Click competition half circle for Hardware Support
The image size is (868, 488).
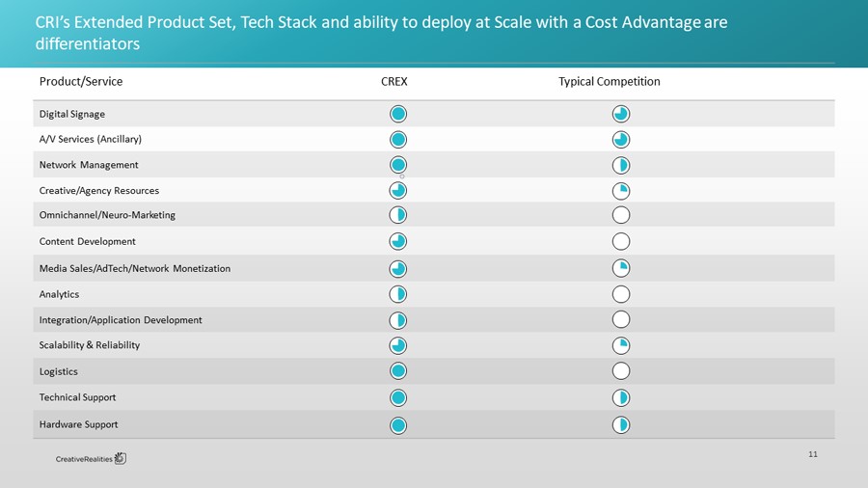pyautogui.click(x=621, y=424)
